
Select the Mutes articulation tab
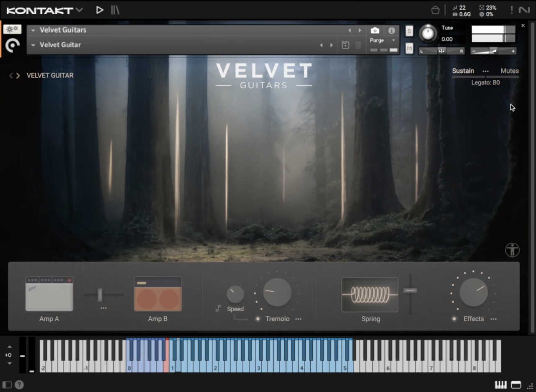pos(510,71)
